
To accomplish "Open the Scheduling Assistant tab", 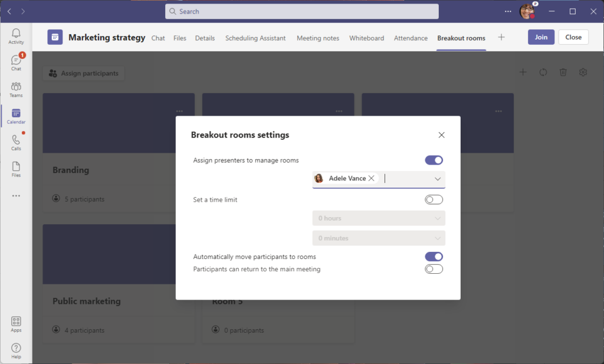I will (255, 38).
